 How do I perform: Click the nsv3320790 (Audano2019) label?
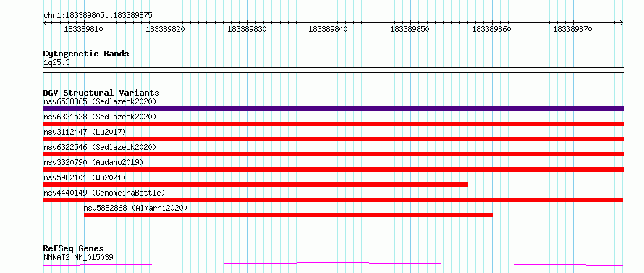[x=93, y=162]
